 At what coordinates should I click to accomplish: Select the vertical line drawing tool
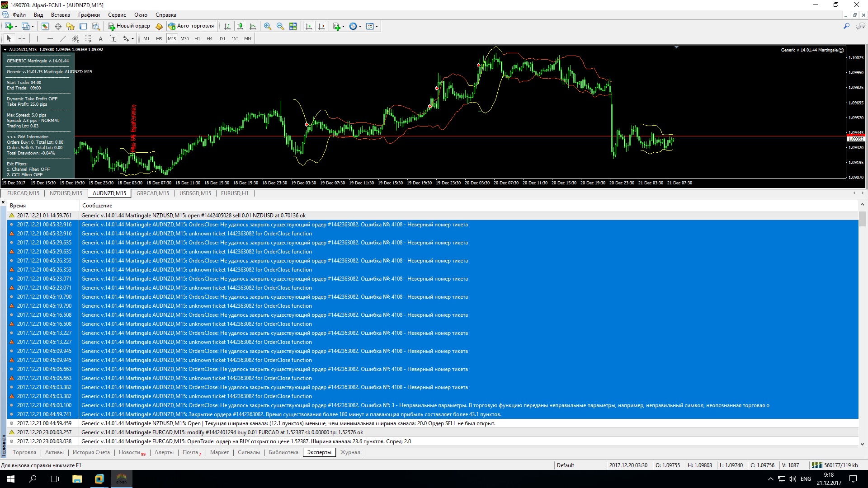point(37,38)
